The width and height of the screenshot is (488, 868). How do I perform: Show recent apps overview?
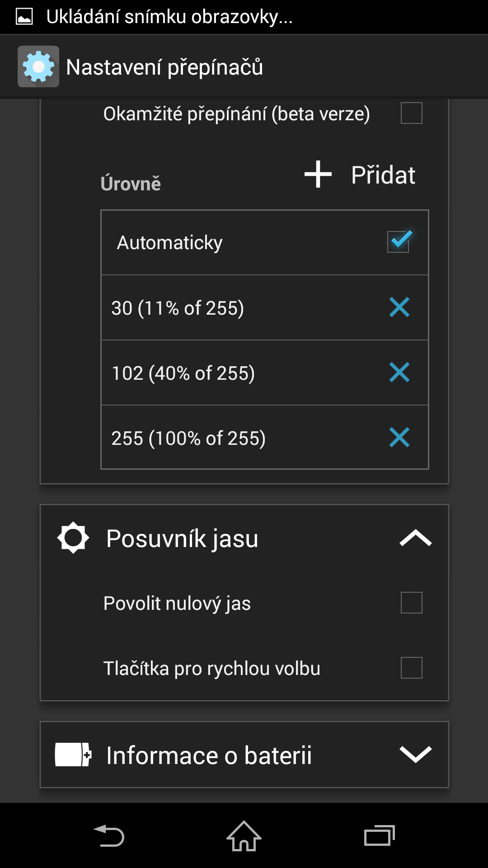coord(380,835)
